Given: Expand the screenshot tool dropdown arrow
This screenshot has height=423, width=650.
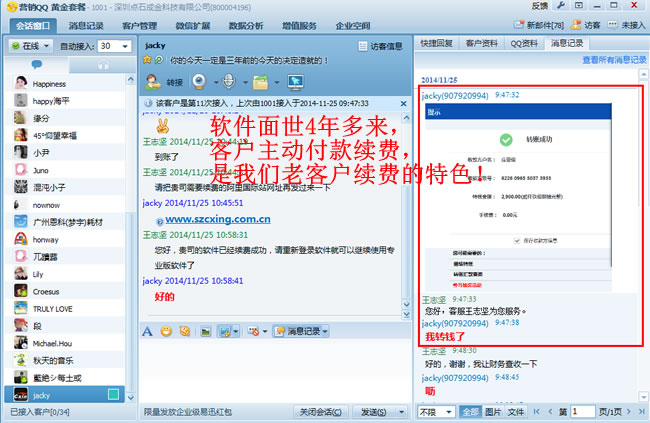Looking at the screenshot, I should tap(235, 331).
